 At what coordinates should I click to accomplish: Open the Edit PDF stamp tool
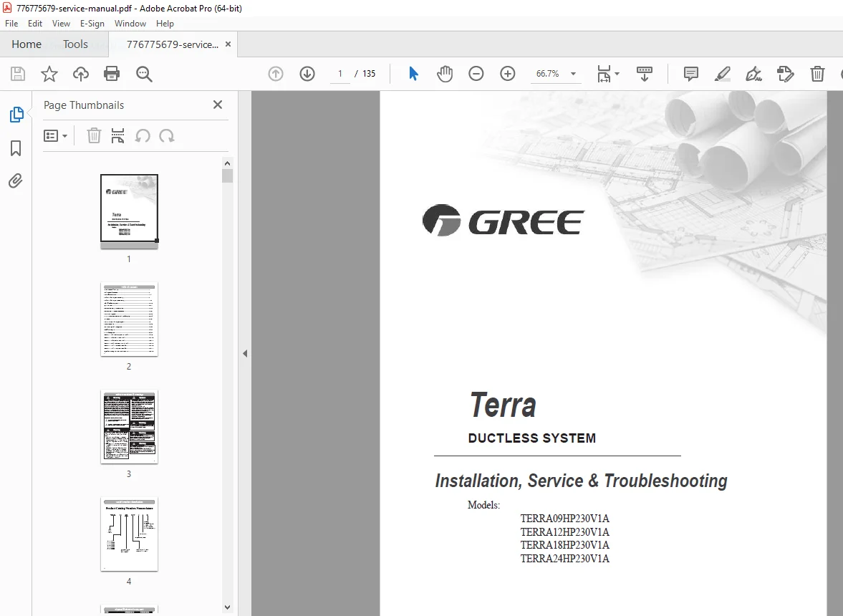785,74
